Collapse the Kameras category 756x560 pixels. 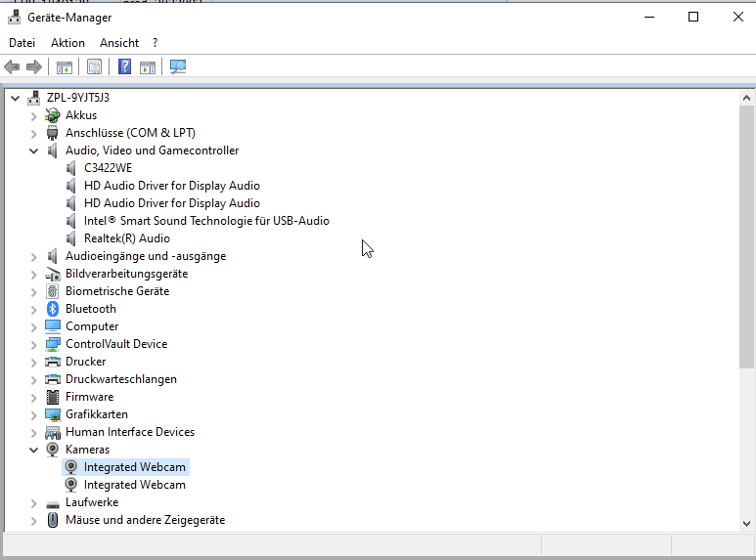[34, 450]
